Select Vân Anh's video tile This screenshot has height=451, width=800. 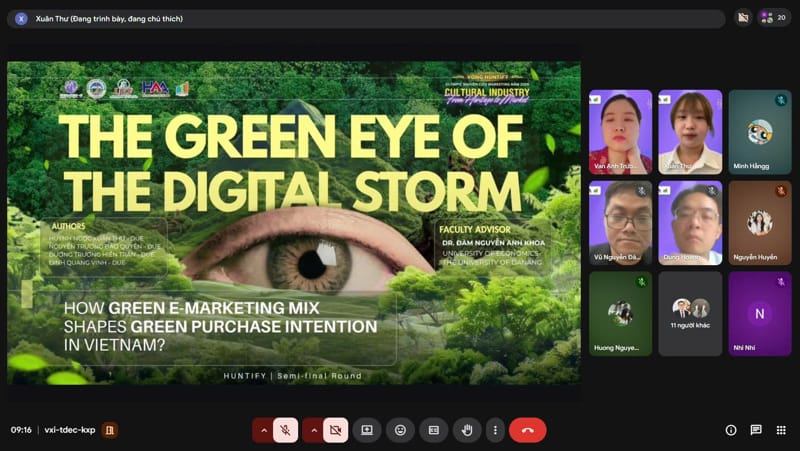coord(620,132)
